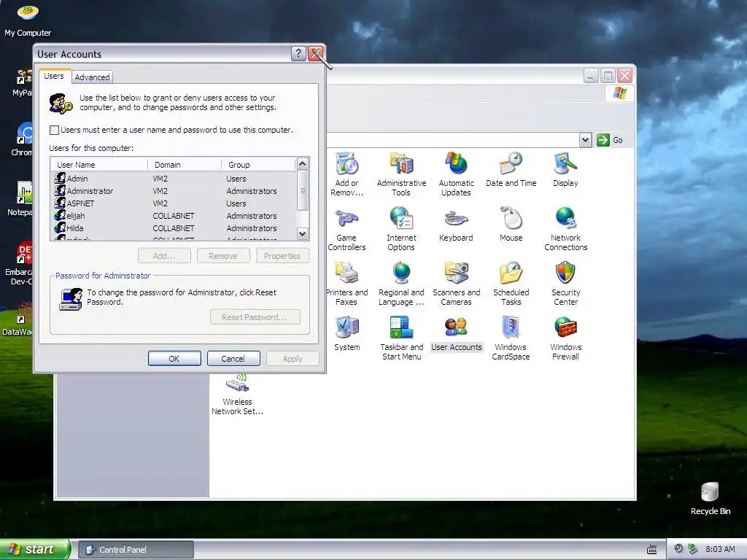747x560 pixels.
Task: Open Taskbar and Start Menu settings
Action: (x=401, y=338)
